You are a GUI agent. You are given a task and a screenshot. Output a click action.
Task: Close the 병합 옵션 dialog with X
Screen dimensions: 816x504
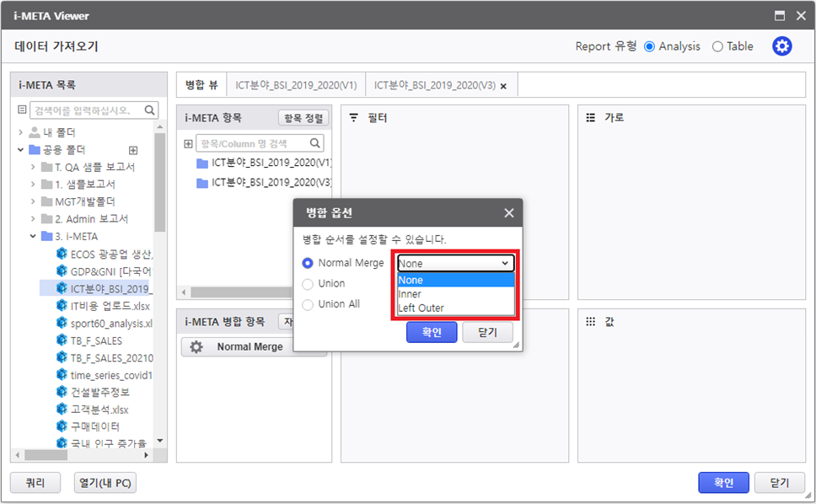coord(508,213)
